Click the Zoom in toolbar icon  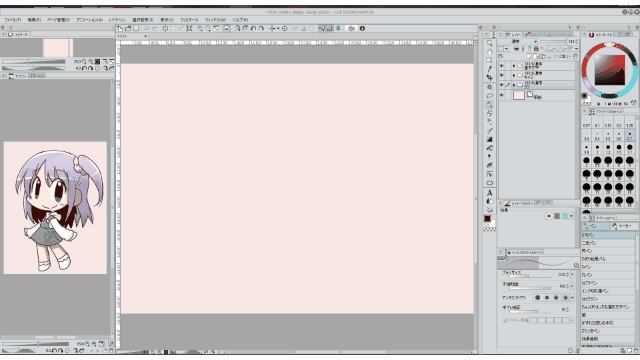(200, 29)
